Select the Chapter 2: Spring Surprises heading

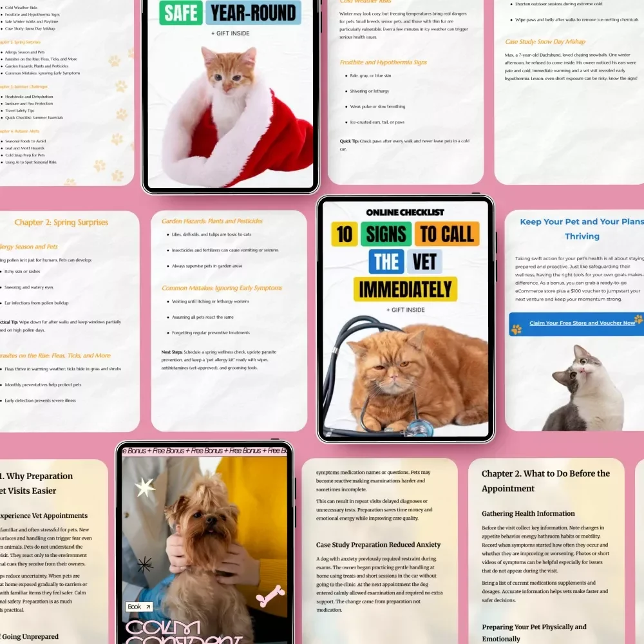[61, 222]
